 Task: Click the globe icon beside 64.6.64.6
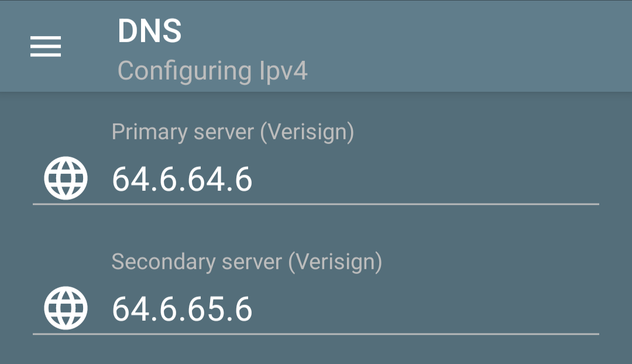coord(66,178)
